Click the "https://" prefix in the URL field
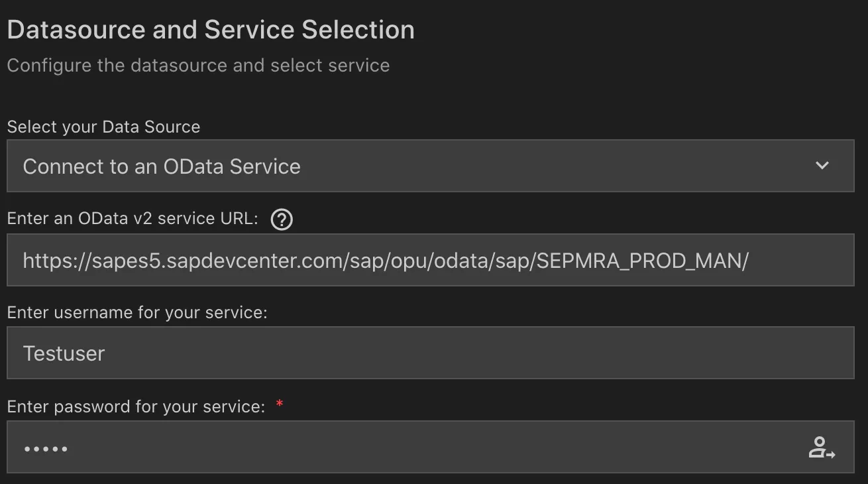Screen dimensions: 868x484 [x=48, y=261]
